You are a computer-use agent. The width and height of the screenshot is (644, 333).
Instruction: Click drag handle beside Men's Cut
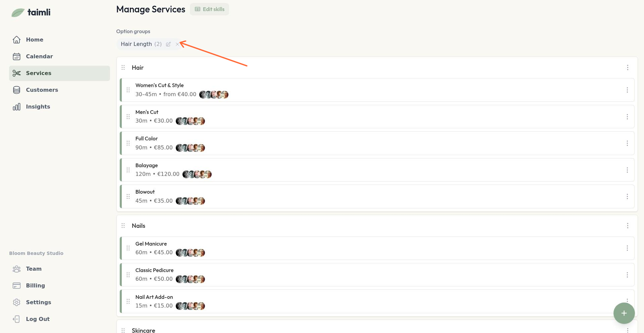click(x=128, y=117)
